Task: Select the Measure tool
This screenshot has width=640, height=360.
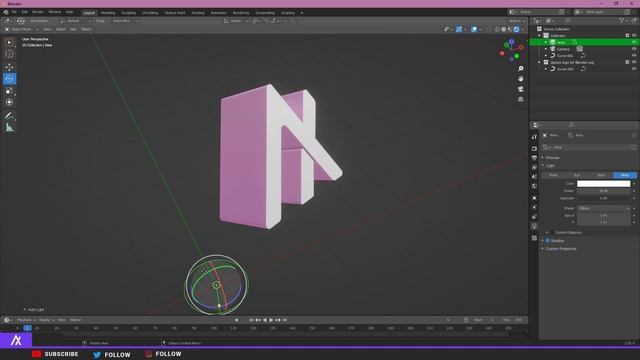Action: click(x=9, y=128)
